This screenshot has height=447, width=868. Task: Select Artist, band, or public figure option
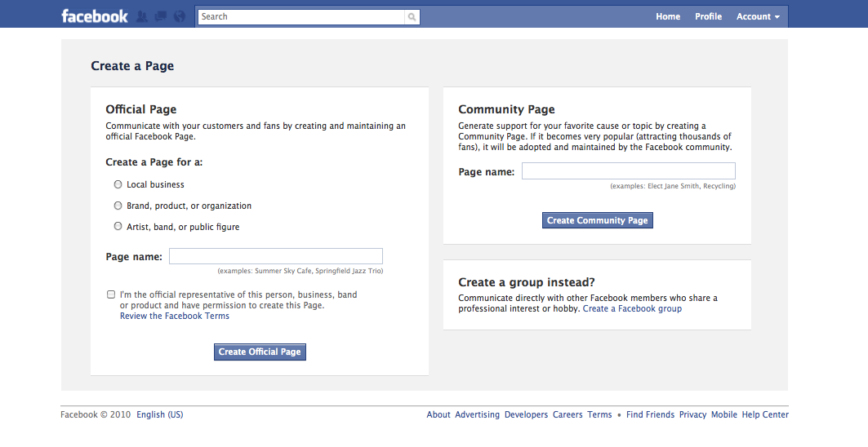click(x=118, y=226)
